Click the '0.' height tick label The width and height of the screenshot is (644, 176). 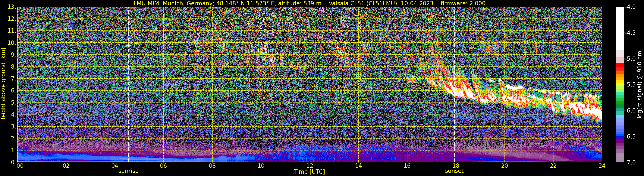tap(13, 162)
